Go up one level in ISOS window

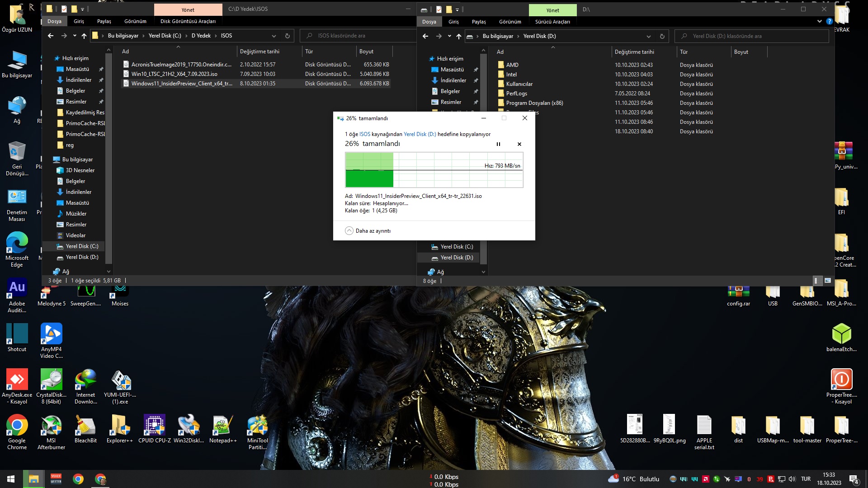84,36
